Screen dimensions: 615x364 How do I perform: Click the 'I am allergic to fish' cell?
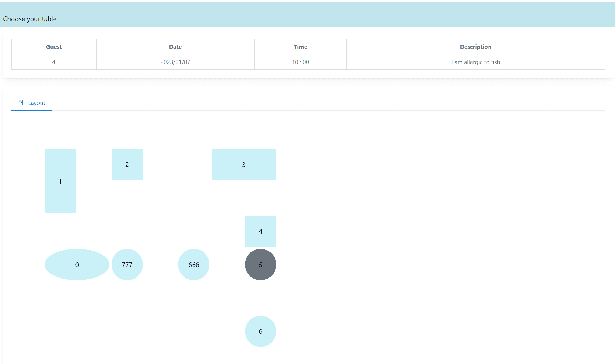tap(476, 62)
